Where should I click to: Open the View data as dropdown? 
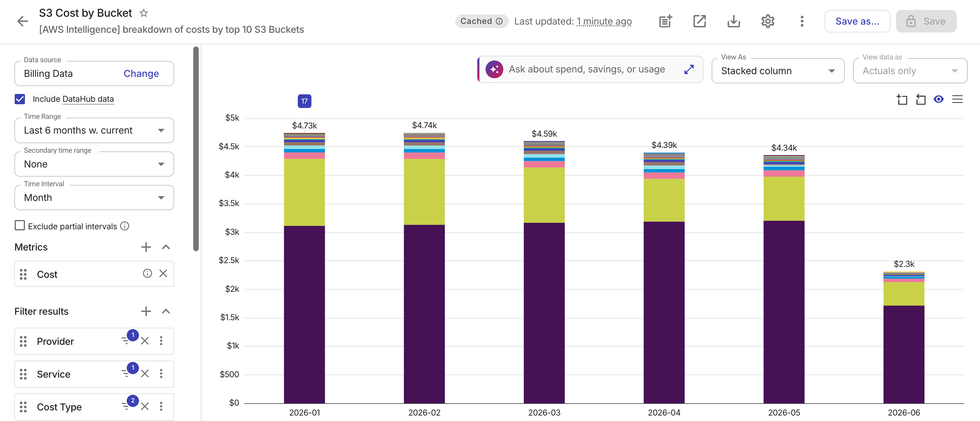coord(910,71)
